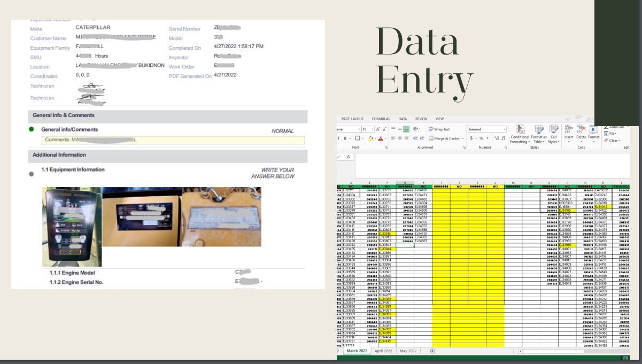Apply percent style to cells
The height and width of the screenshot is (364, 642).
point(481,138)
